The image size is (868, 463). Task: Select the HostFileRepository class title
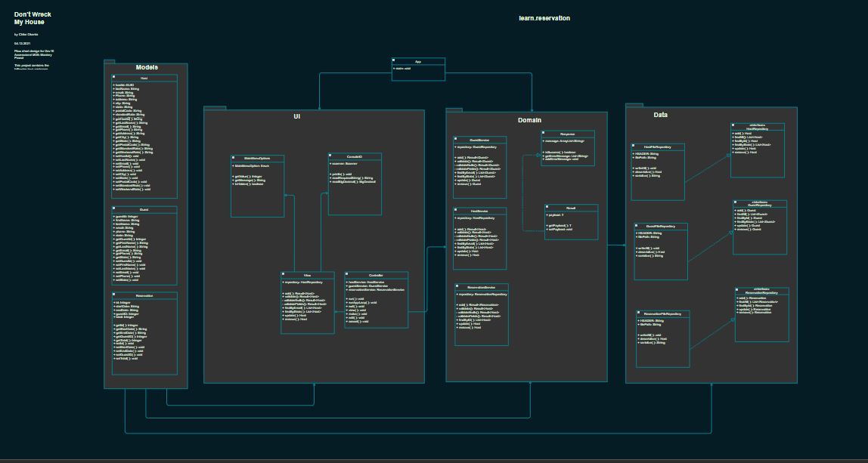coord(658,147)
